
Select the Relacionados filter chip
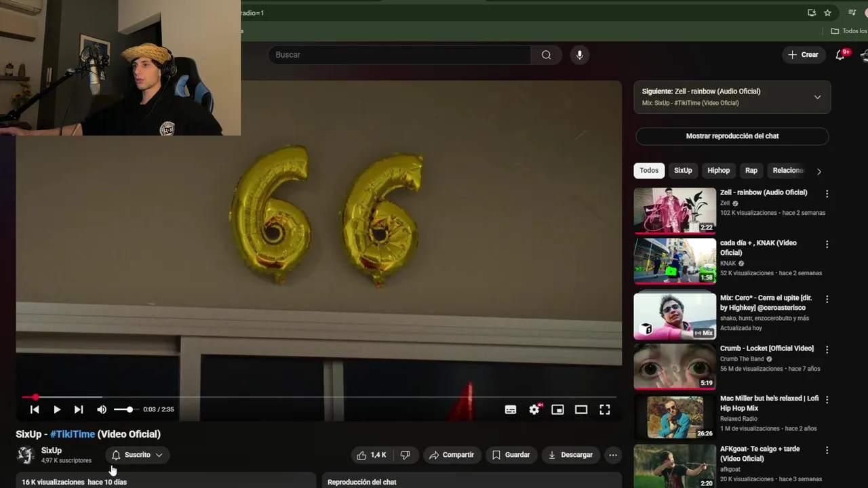788,171
